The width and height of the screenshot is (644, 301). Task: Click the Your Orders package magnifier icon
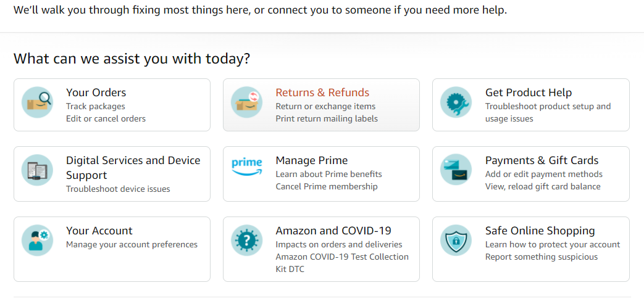click(x=38, y=102)
